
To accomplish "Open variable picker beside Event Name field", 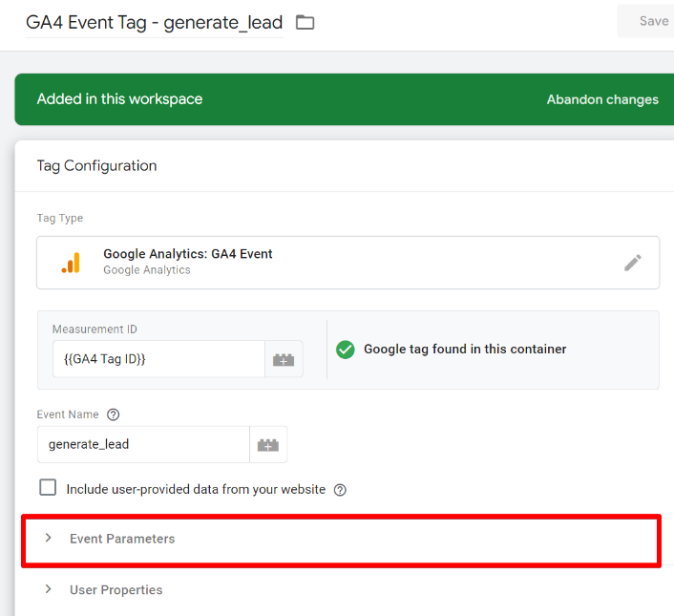I will [268, 445].
